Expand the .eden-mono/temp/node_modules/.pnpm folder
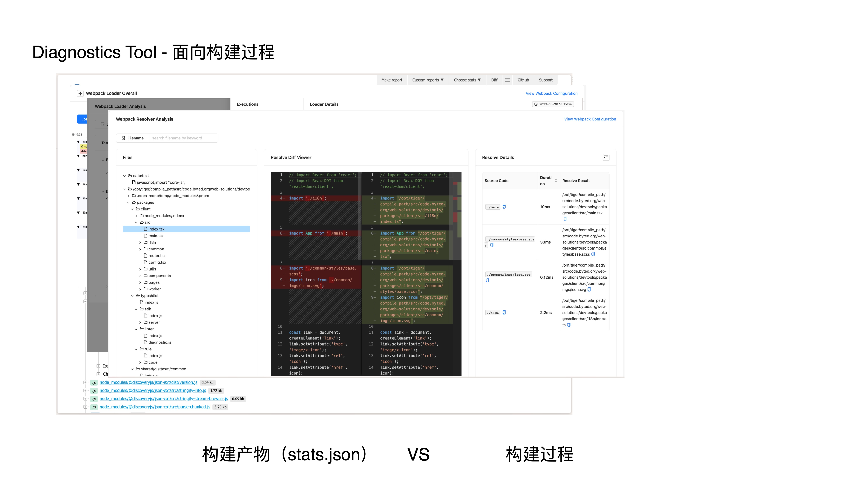Image resolution: width=868 pixels, height=488 pixels. 128,196
